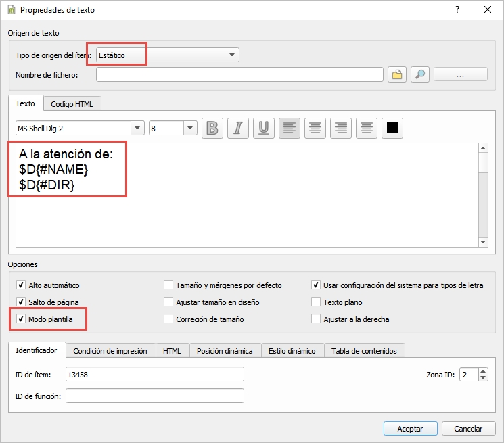Image resolution: width=504 pixels, height=443 pixels.
Task: Align text to the right
Action: pos(342,128)
